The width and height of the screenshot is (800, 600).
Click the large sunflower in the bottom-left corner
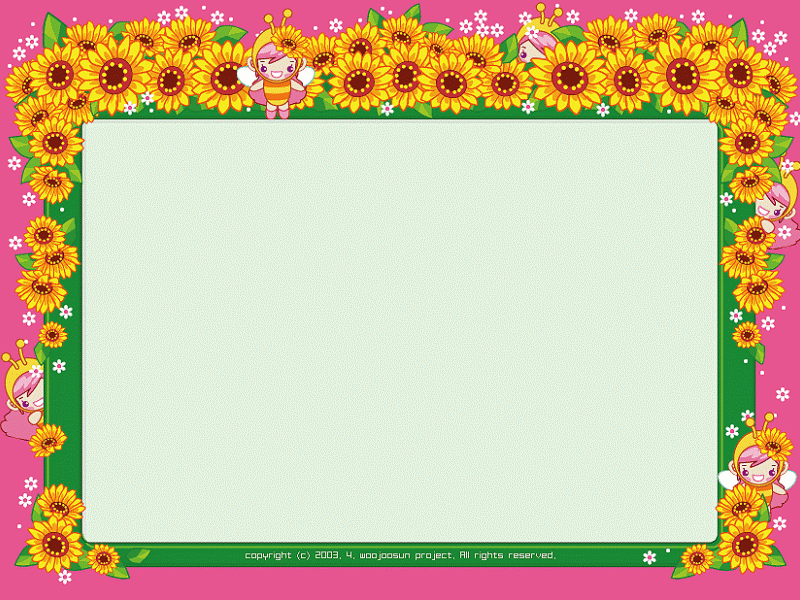click(x=55, y=545)
